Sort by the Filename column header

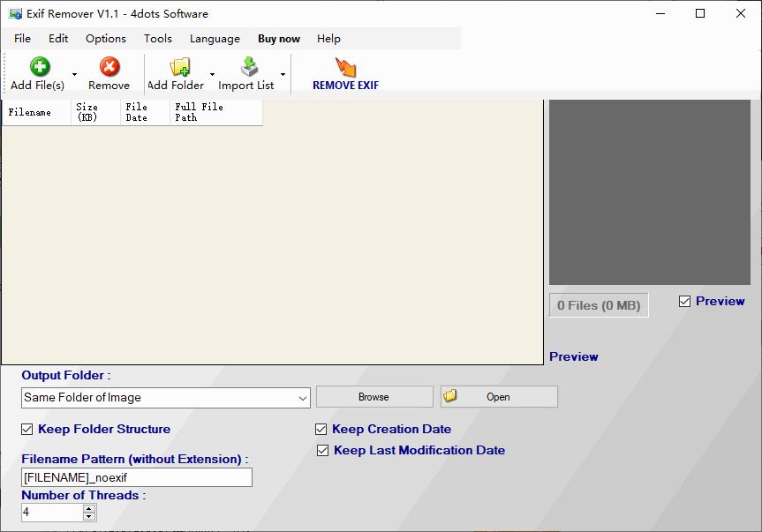click(x=36, y=113)
